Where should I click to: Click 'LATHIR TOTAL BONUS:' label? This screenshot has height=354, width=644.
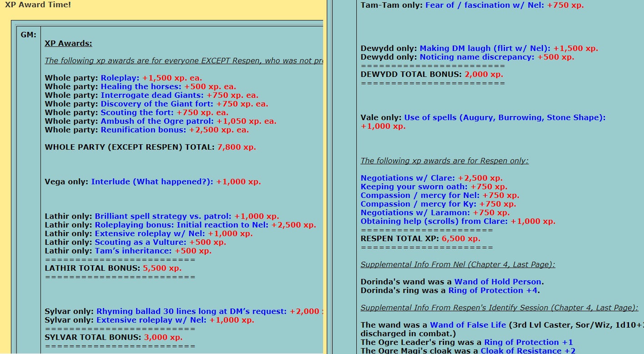92,268
